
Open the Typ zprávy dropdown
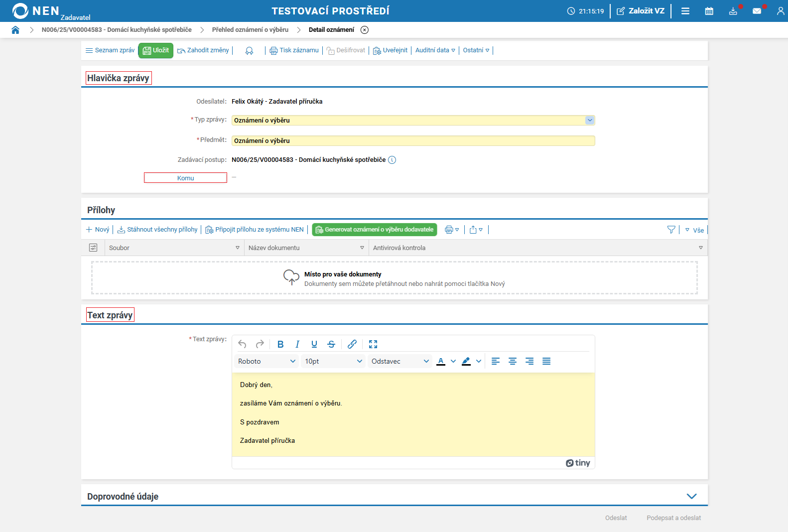(590, 120)
